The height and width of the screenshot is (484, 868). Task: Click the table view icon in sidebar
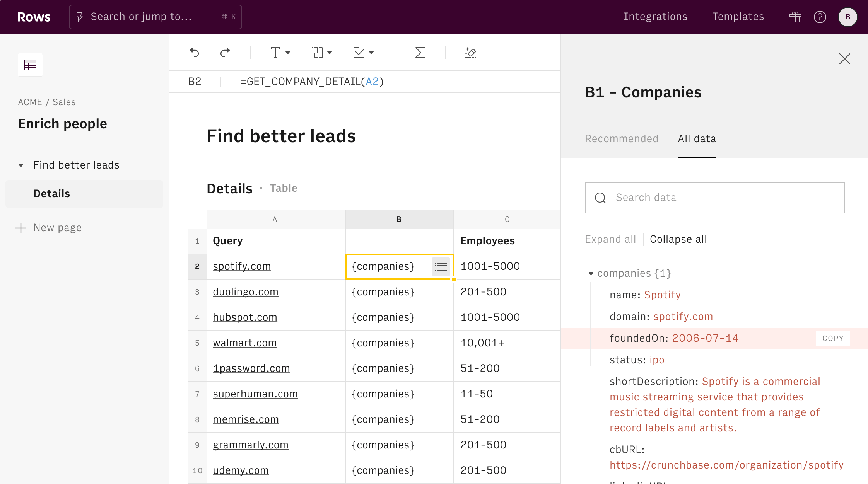click(x=30, y=65)
